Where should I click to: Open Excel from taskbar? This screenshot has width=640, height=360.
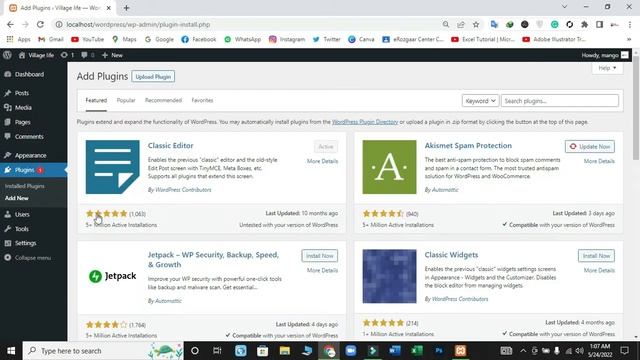point(417,351)
